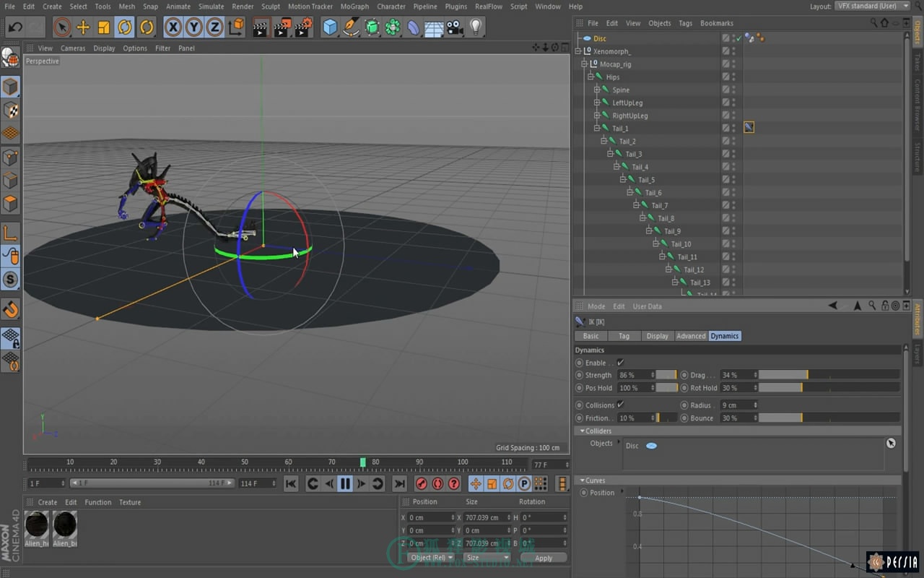Uncheck the Collisions checkbox
Image resolution: width=924 pixels, height=578 pixels.
[620, 405]
